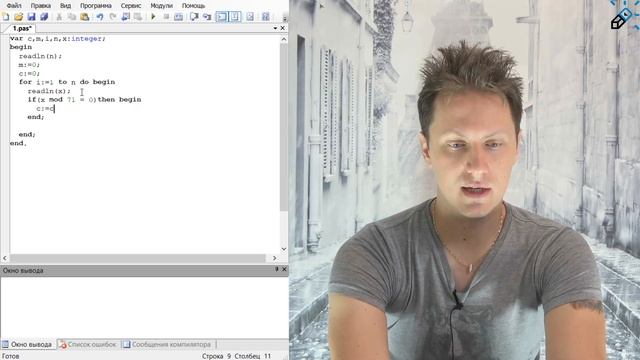
Task: Run the program with the green play icon
Action: click(153, 17)
